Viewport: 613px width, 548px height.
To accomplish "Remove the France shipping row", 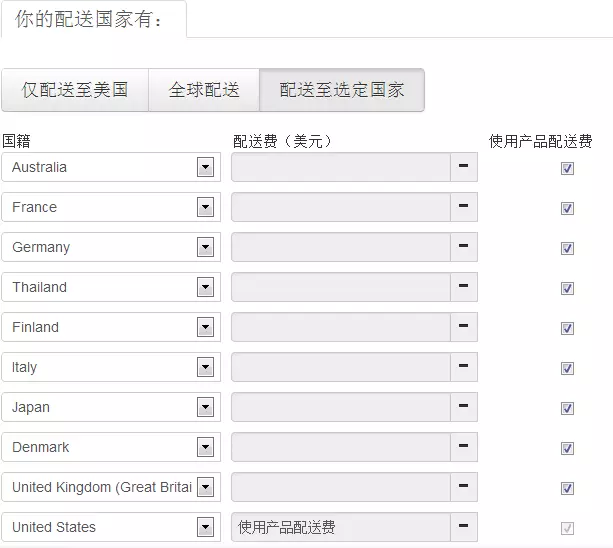I will pos(464,207).
